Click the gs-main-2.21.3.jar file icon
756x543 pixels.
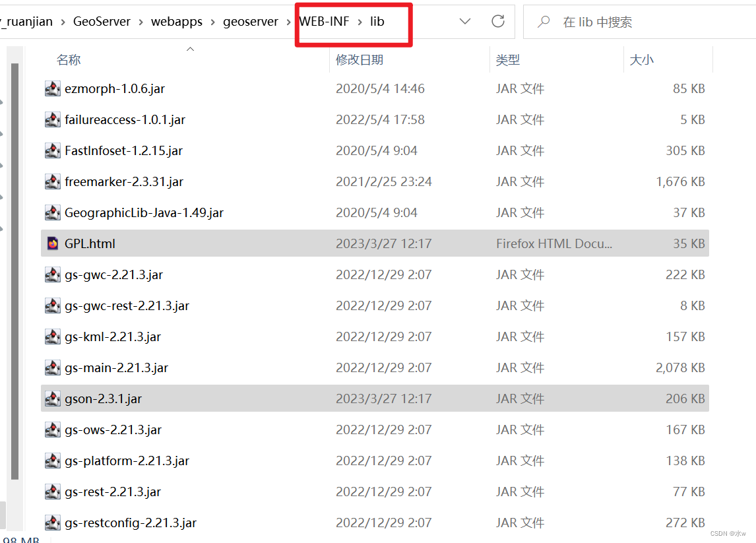click(53, 368)
